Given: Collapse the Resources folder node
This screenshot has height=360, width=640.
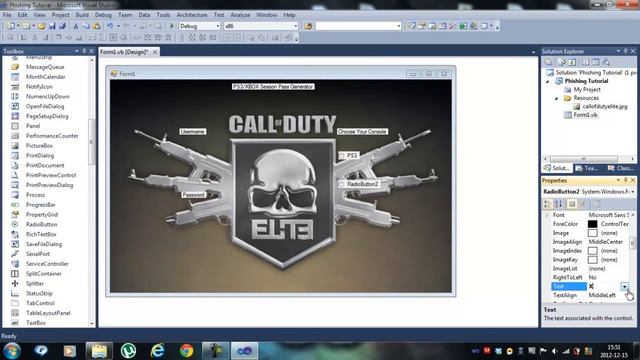Looking at the screenshot, I should coord(556,98).
